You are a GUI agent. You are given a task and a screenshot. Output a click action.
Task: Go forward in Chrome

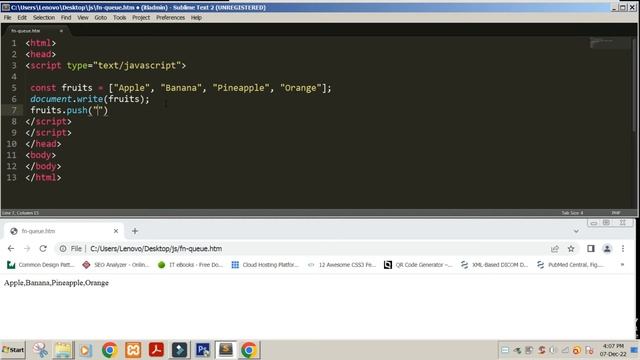[27, 248]
